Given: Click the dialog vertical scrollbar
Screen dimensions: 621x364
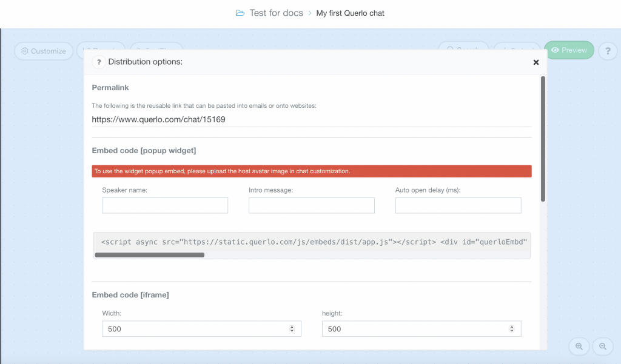Looking at the screenshot, I should 543,139.
